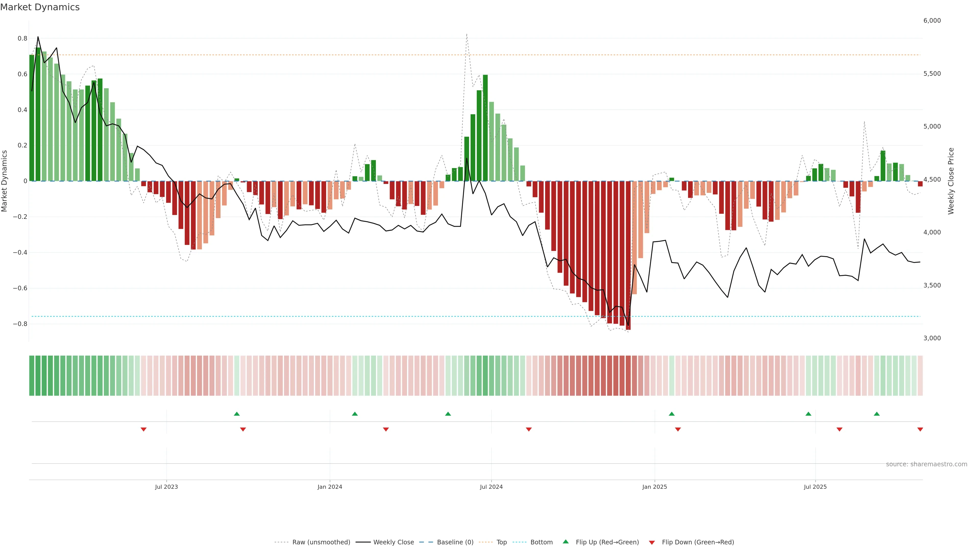Click green triangle icon in legend for Flip Up
The image size is (980, 551).
pyautogui.click(x=566, y=542)
